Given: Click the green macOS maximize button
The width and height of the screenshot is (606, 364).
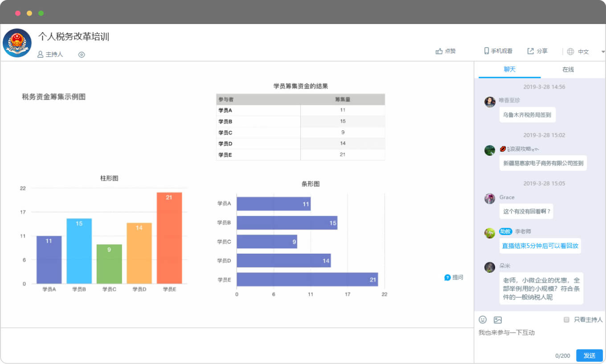Looking at the screenshot, I should pyautogui.click(x=41, y=13).
